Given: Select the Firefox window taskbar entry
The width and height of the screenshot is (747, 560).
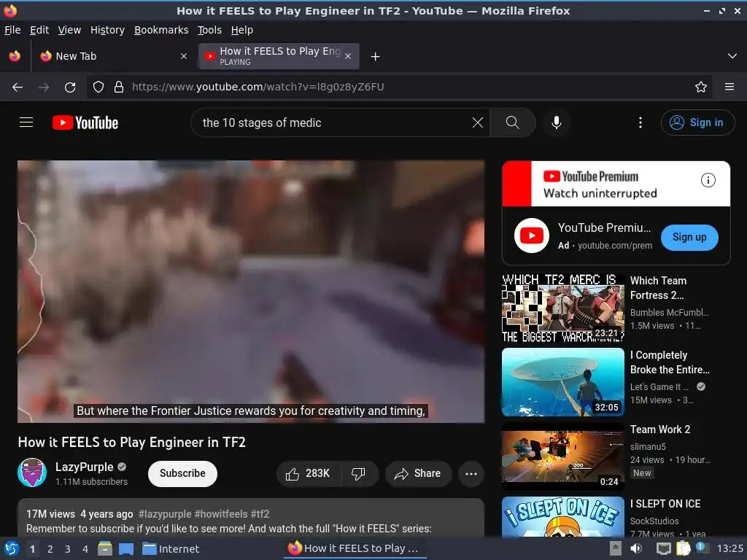Looking at the screenshot, I should point(355,548).
